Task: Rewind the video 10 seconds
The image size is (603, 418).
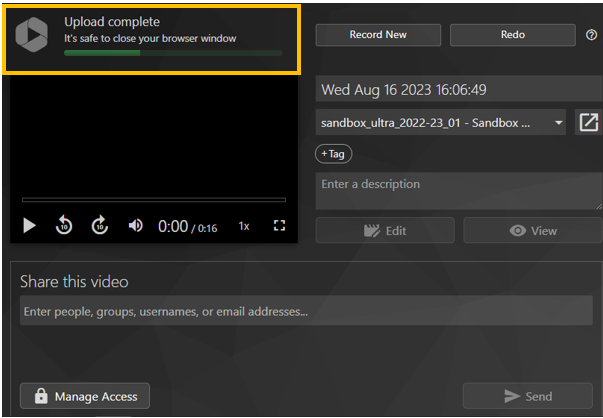Action: pos(64,225)
